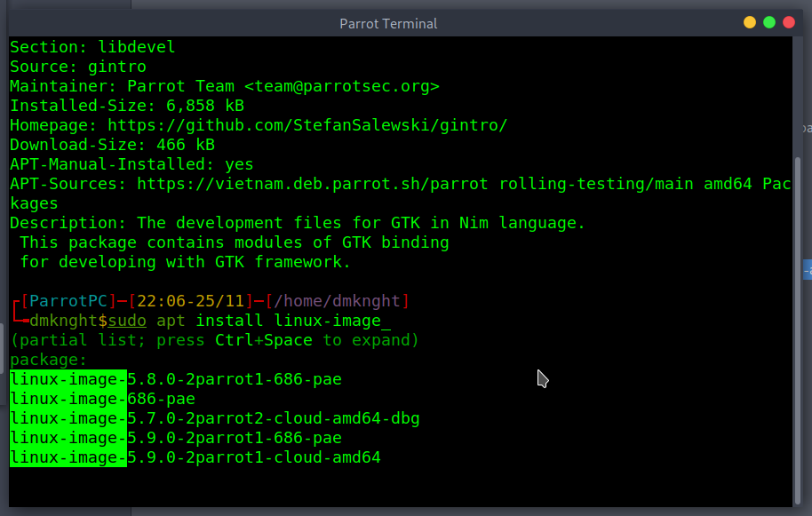This screenshot has width=812, height=516.
Task: Click the terminal vertical scrollbar thumb
Action: [798, 329]
